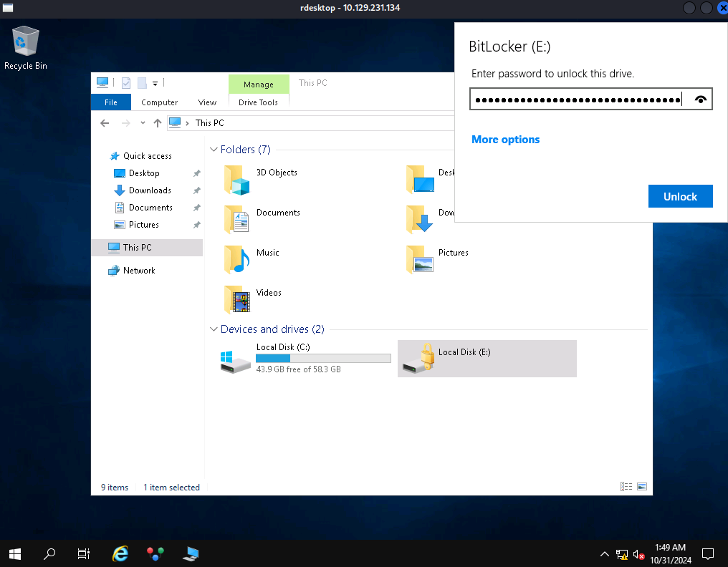Screen dimensions: 728x567
Task: Click the This PC system icon in title bar
Action: 102,82
